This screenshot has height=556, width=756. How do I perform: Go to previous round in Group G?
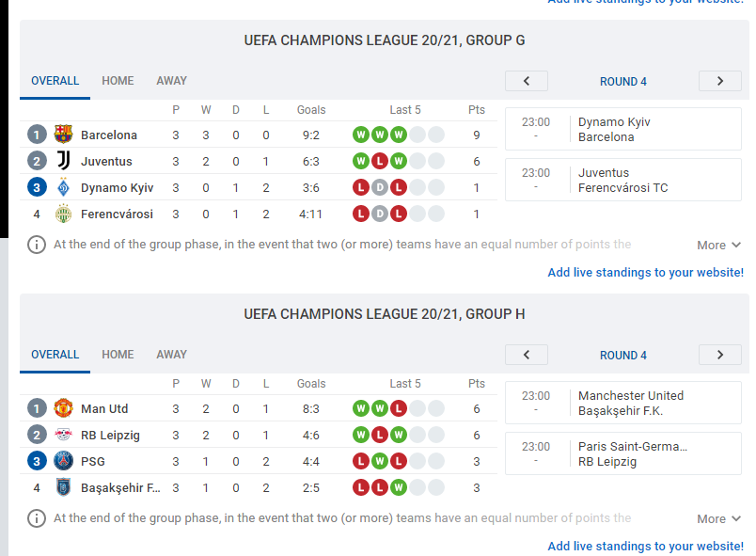tap(526, 81)
